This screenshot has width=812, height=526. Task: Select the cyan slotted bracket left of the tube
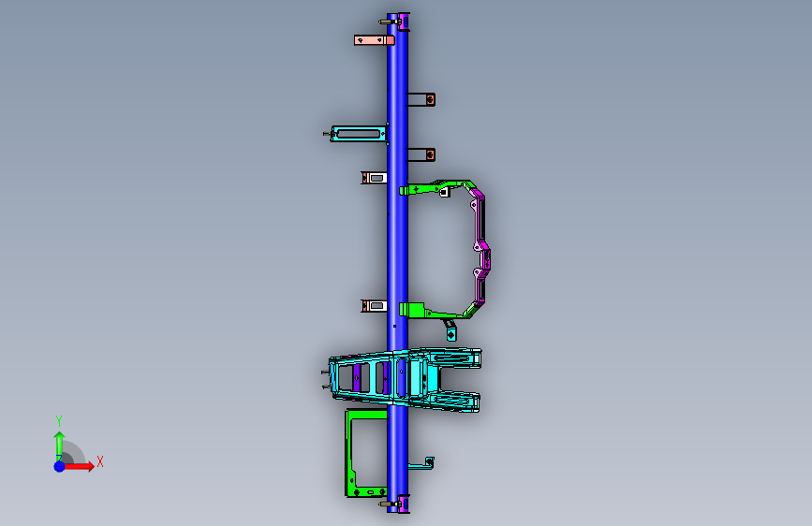[x=359, y=134]
